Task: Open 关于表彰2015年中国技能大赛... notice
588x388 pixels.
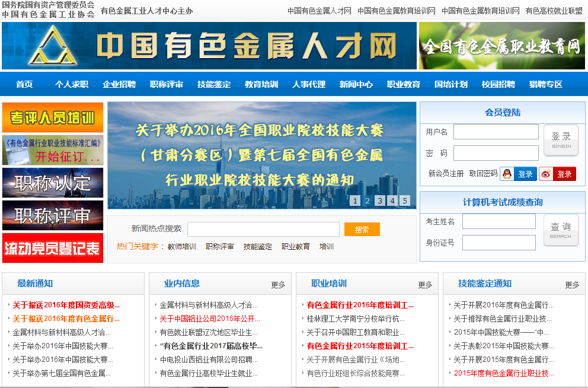Action: coord(504,346)
